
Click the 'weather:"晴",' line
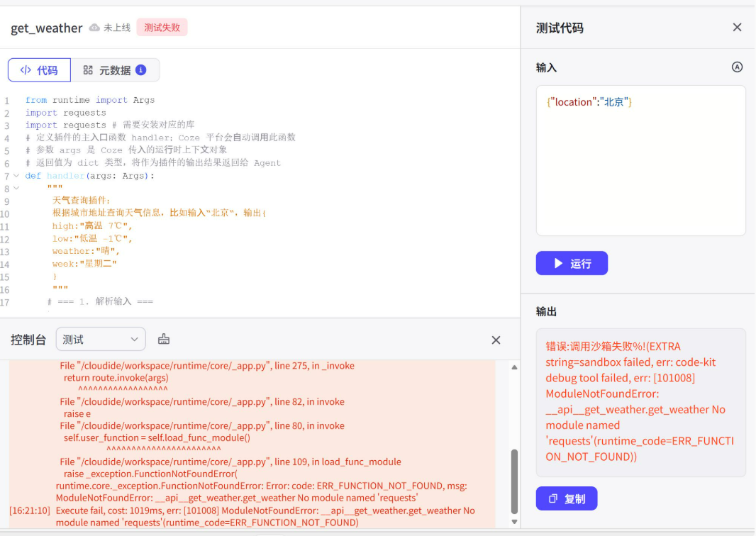[86, 251]
